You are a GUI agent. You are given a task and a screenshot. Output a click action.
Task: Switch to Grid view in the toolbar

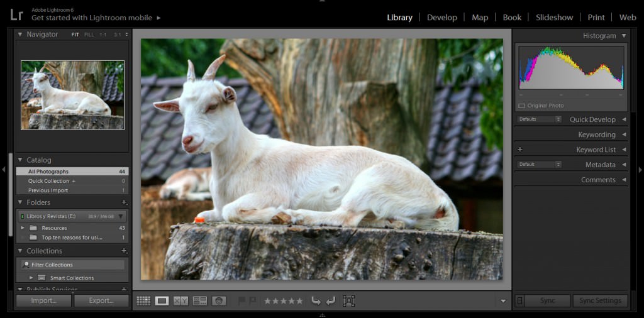(x=143, y=301)
